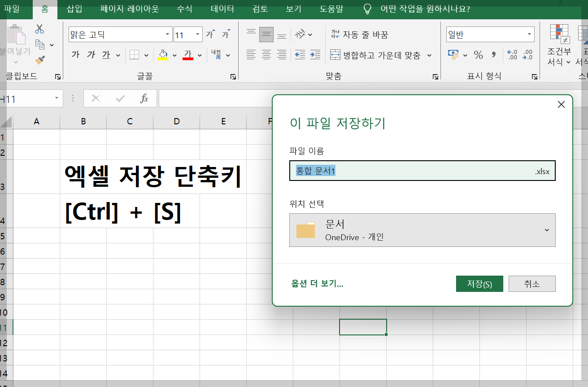Click the Percent Style icon

478,55
